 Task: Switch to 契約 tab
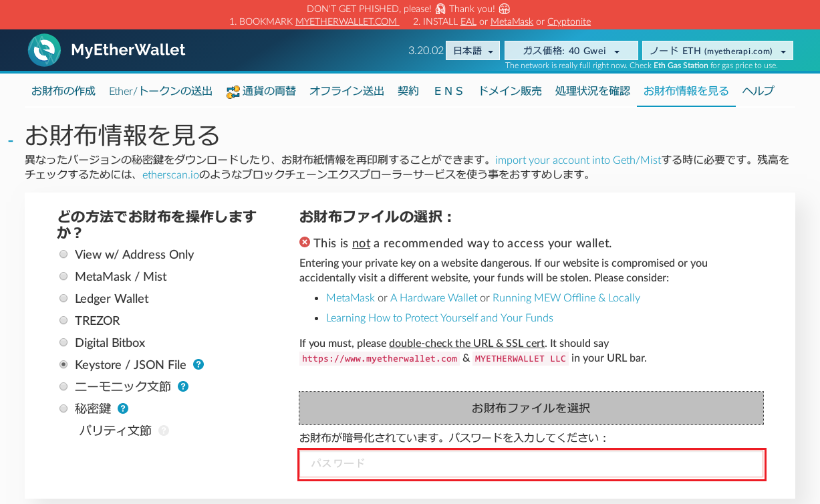tap(408, 91)
